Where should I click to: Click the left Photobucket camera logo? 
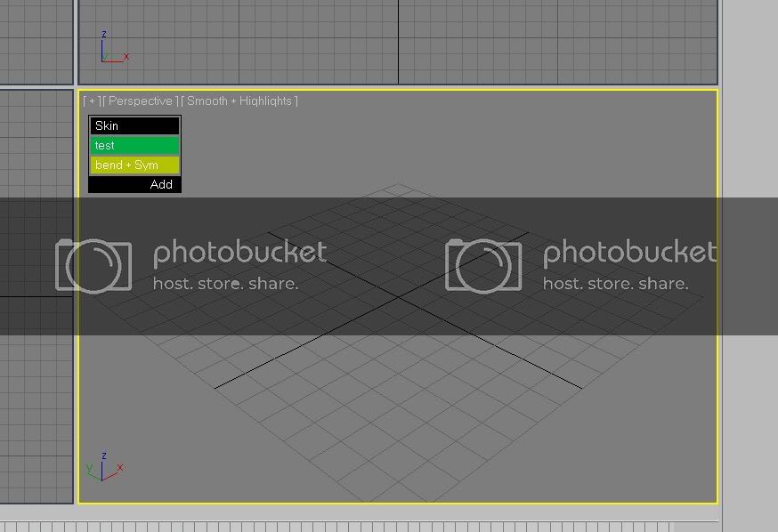pyautogui.click(x=93, y=265)
